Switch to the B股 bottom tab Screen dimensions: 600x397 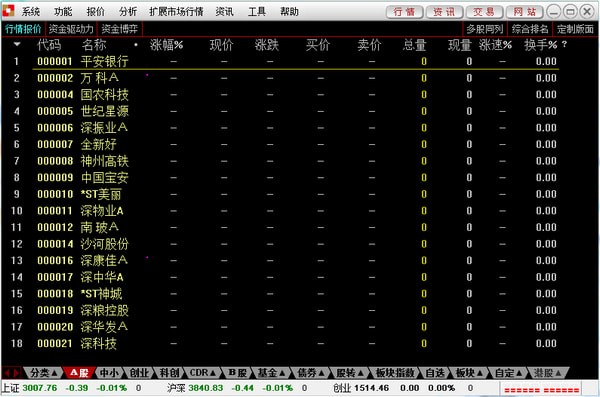click(x=237, y=372)
